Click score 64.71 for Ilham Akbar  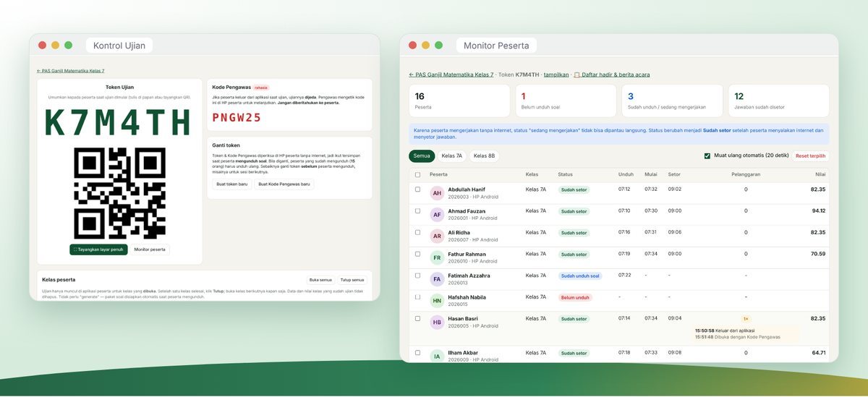(x=818, y=353)
